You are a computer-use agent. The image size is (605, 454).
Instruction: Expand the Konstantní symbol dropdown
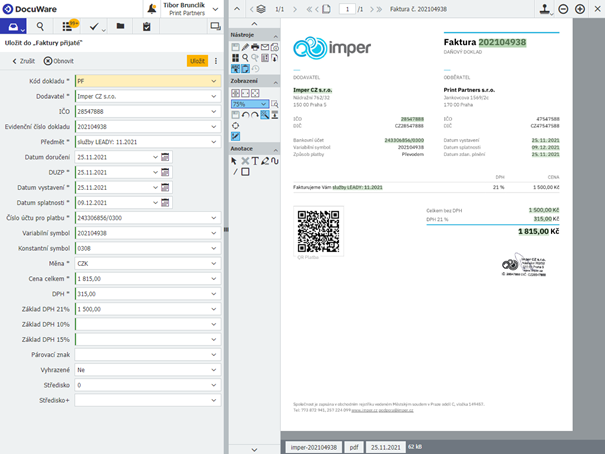(x=214, y=248)
